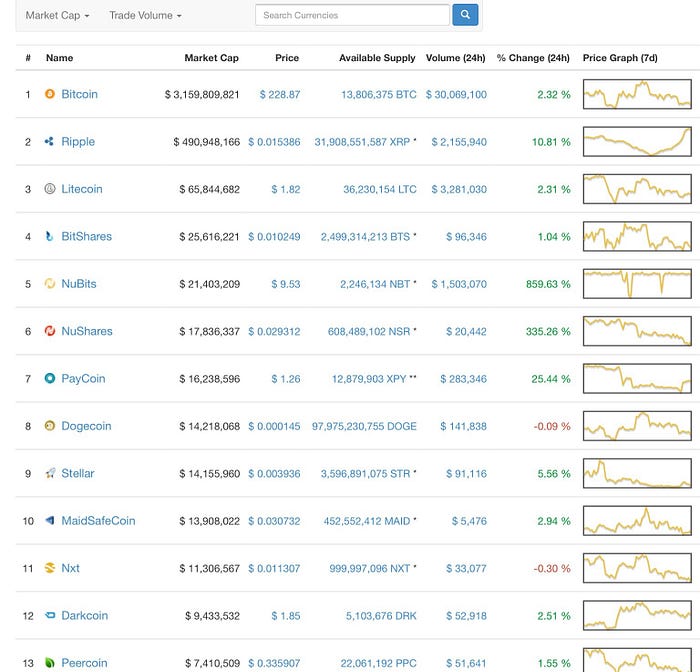Click the BitShares logo icon

[x=50, y=236]
